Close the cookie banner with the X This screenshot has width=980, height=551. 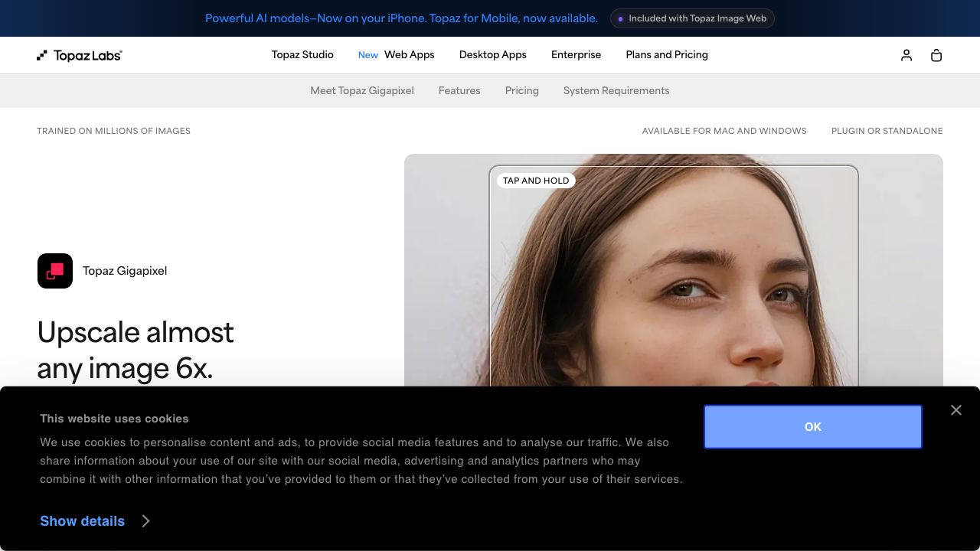(x=956, y=410)
